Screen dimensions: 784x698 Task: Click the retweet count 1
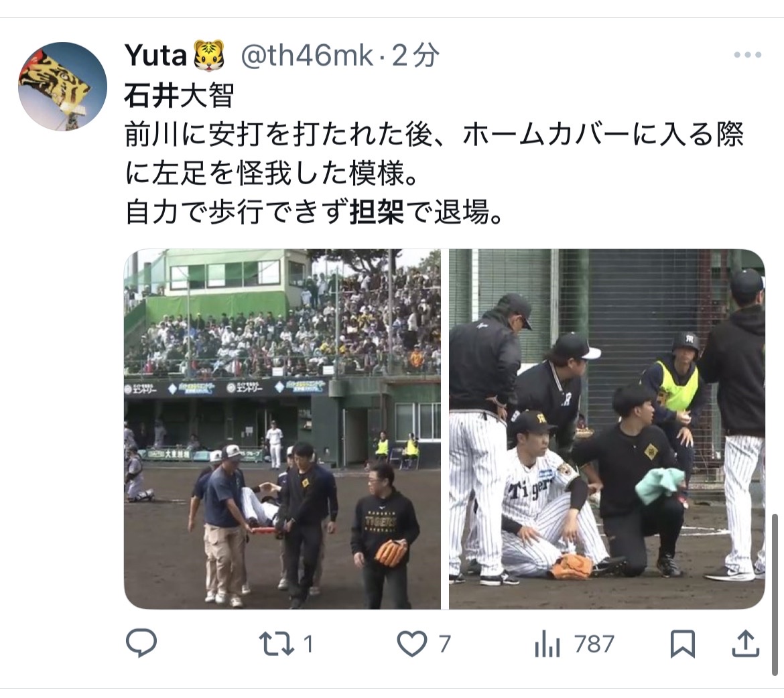pyautogui.click(x=308, y=644)
